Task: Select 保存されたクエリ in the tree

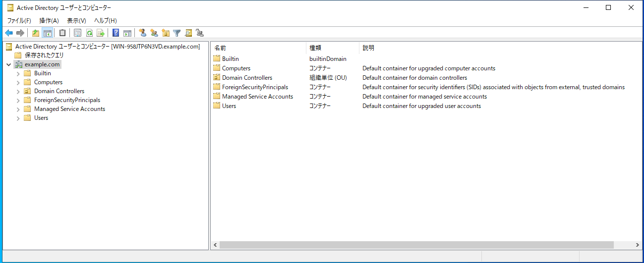Action: click(44, 55)
